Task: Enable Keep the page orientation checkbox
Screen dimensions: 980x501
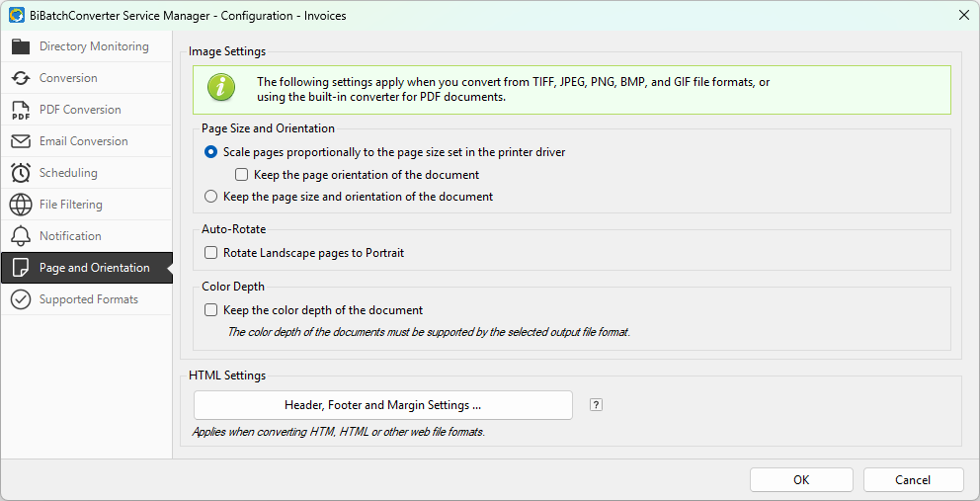Action: click(x=242, y=175)
